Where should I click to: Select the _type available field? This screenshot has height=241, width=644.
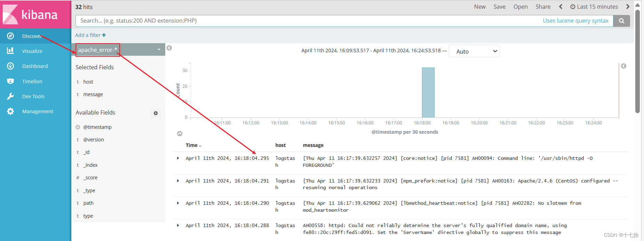pyautogui.click(x=89, y=191)
